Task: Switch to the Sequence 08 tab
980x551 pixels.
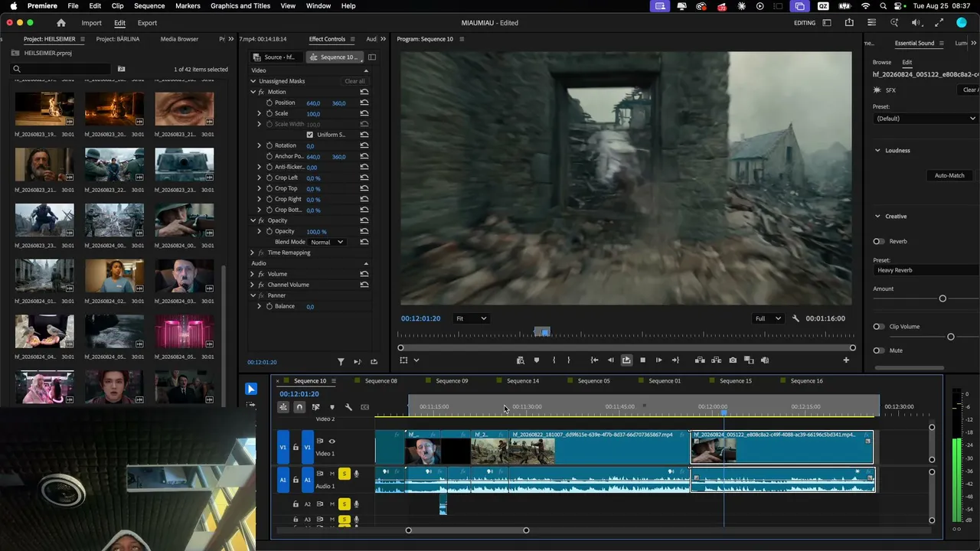Action: [x=381, y=381]
